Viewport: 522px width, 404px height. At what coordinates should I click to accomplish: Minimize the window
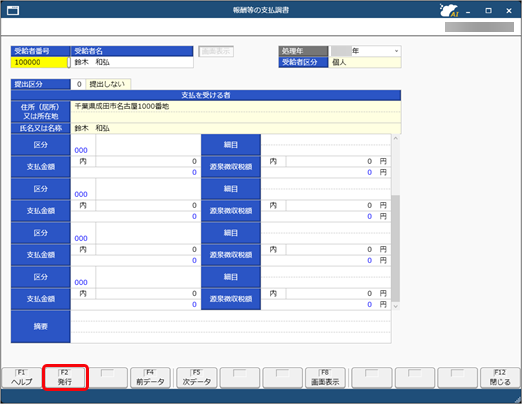click(468, 11)
